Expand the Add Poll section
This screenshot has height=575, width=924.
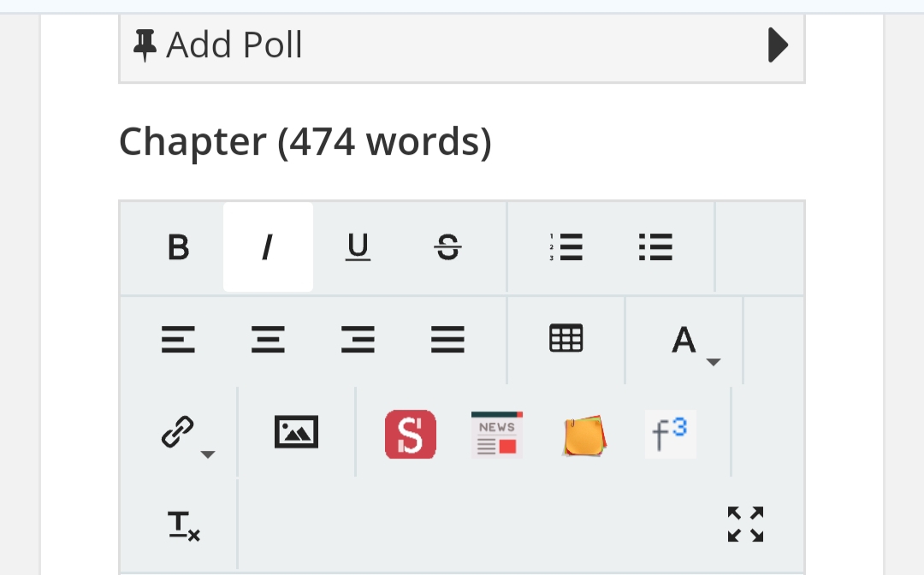click(x=777, y=45)
